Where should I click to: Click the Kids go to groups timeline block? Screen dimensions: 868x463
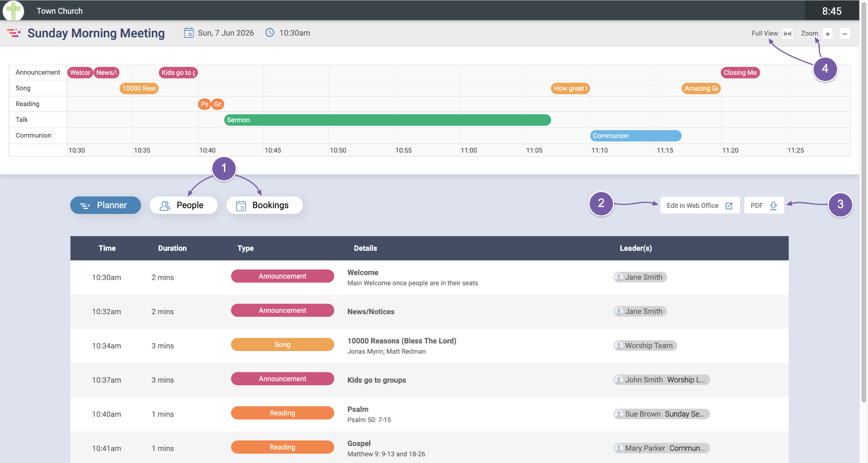pyautogui.click(x=178, y=72)
